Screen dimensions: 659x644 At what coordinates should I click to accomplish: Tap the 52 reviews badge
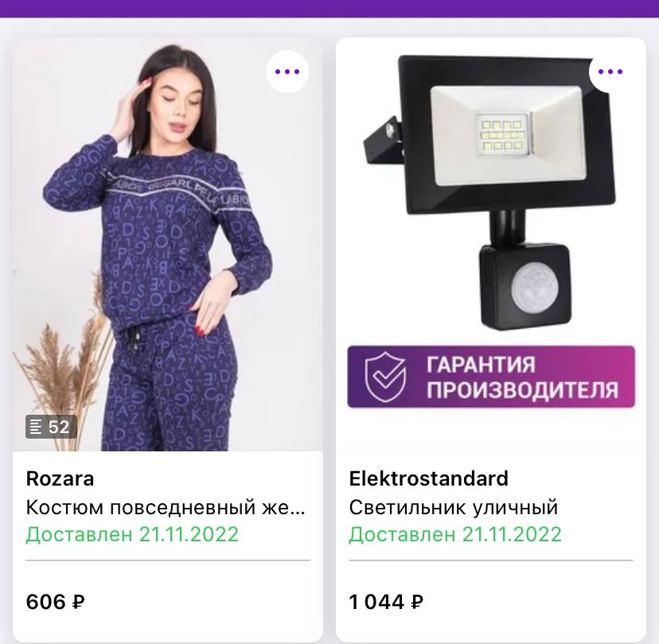click(51, 427)
